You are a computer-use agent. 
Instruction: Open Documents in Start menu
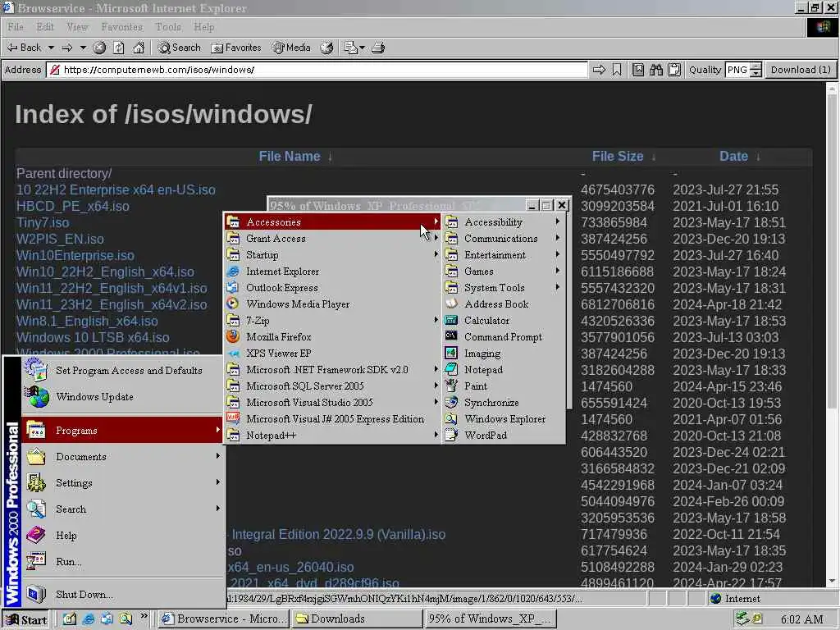pos(123,457)
